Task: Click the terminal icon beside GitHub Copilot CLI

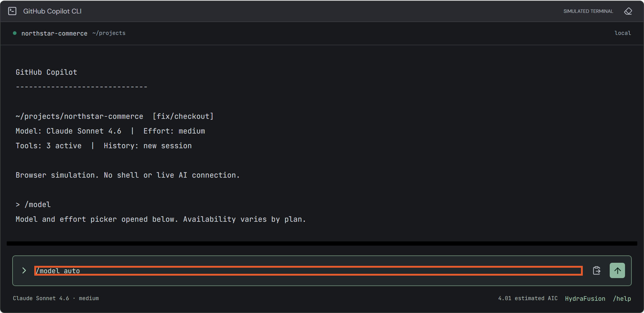Action: tap(12, 11)
